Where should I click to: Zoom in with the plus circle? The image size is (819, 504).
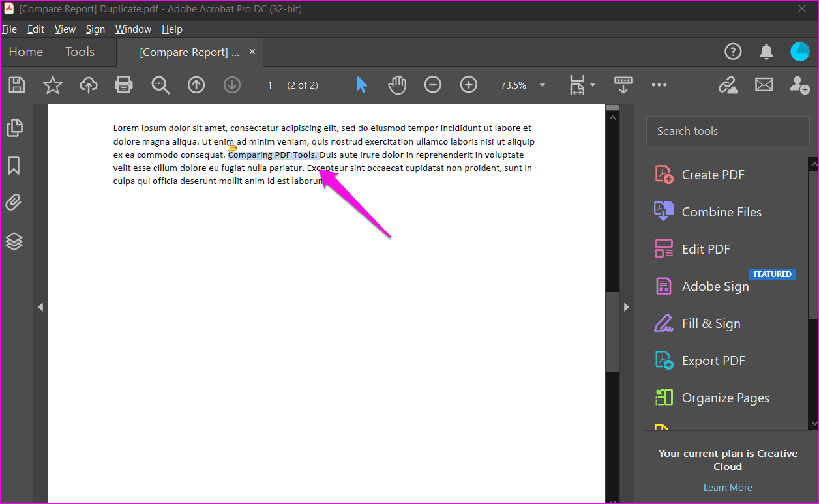point(469,85)
